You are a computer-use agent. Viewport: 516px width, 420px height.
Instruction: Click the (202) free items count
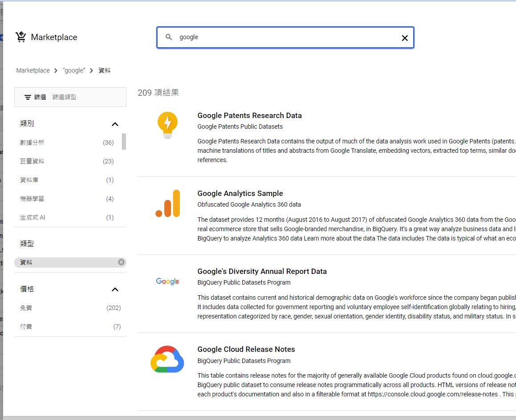tap(114, 308)
